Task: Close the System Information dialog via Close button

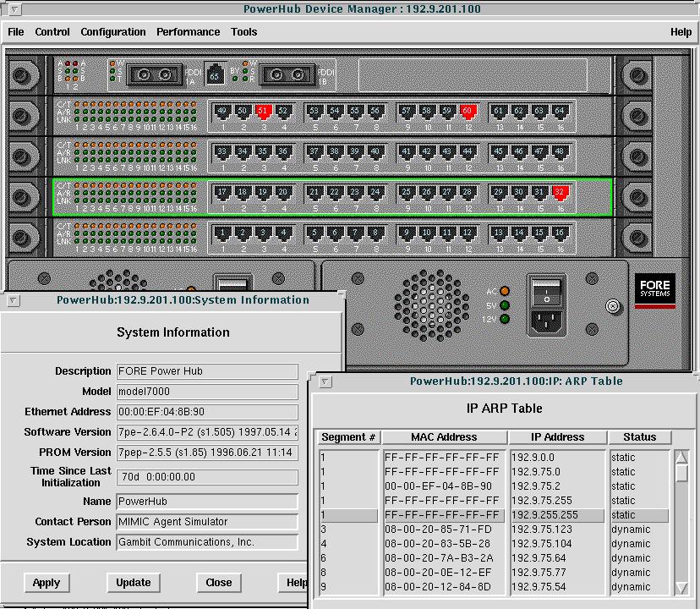Action: coord(219,583)
